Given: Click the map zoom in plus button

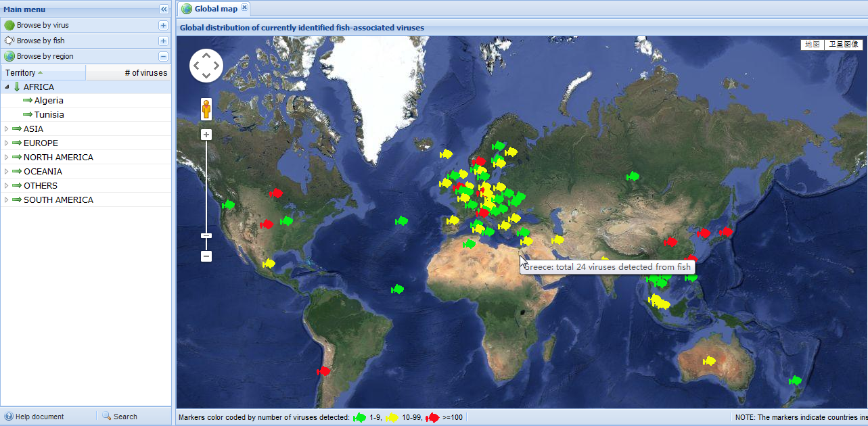Looking at the screenshot, I should click(x=206, y=135).
